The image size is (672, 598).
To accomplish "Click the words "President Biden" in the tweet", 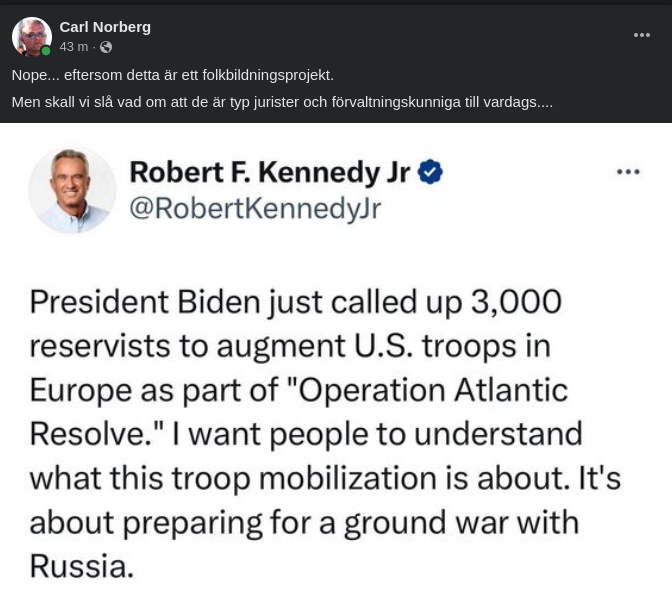I will (x=158, y=301).
